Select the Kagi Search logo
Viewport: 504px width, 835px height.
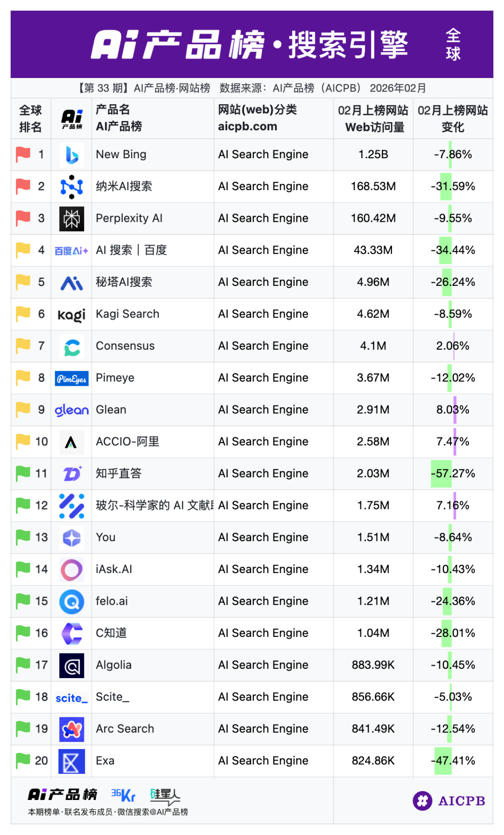pos(72,315)
